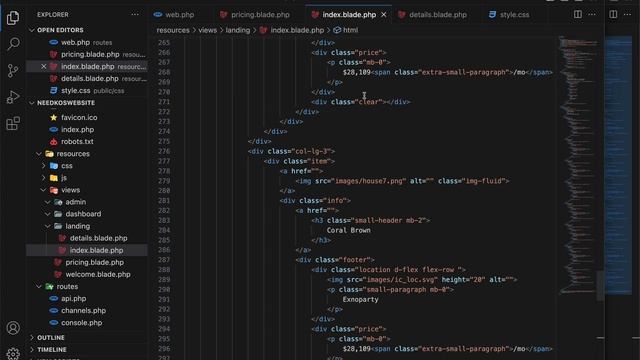Click resources breadcrumb segment

click(173, 30)
